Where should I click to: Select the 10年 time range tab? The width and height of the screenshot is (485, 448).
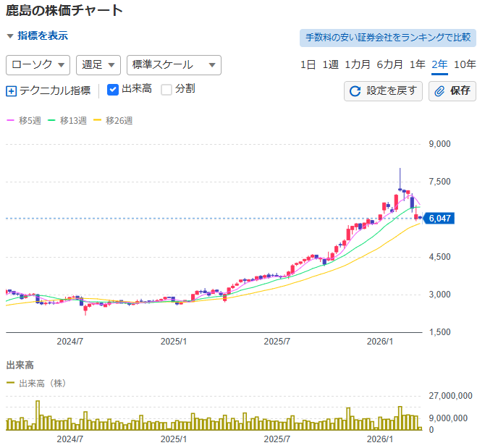click(464, 64)
